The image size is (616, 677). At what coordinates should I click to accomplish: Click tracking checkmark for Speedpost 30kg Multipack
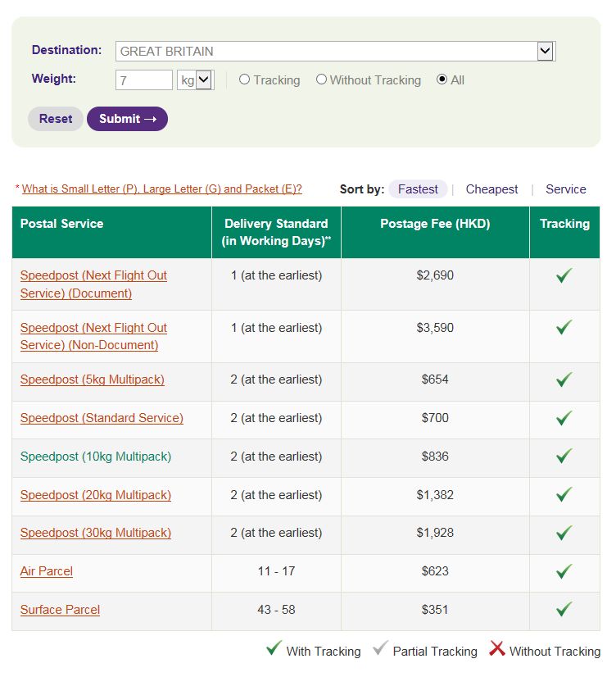[x=564, y=533]
